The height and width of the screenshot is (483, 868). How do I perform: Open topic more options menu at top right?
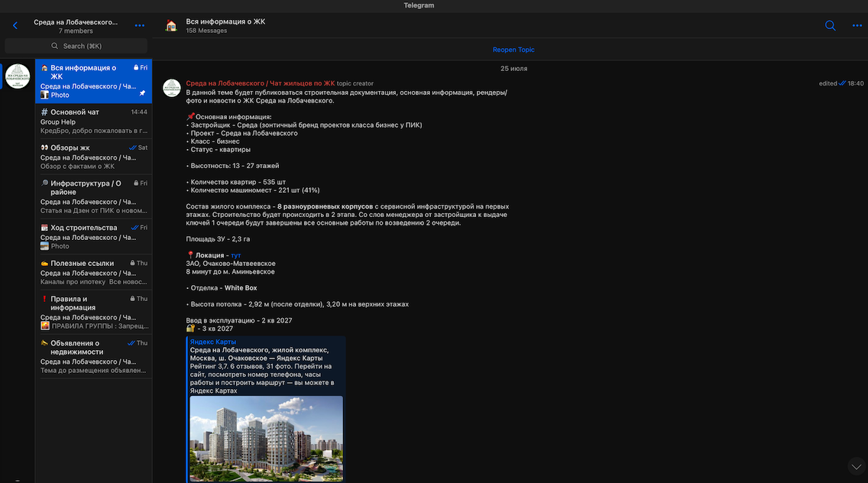pos(857,25)
